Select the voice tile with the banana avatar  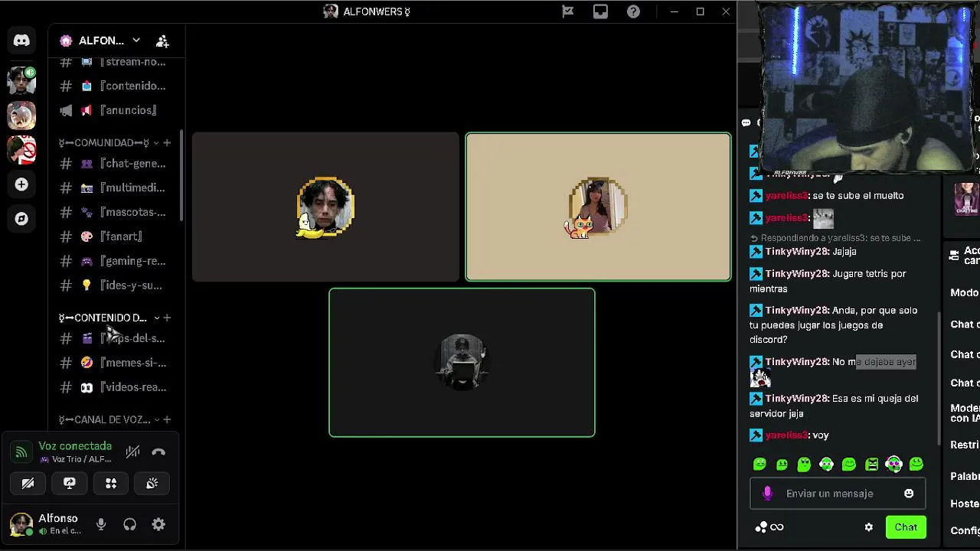pyautogui.click(x=325, y=207)
